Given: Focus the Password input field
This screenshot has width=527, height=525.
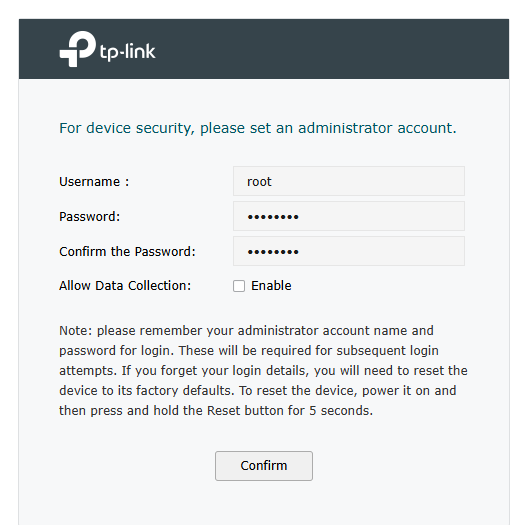Looking at the screenshot, I should 349,216.
